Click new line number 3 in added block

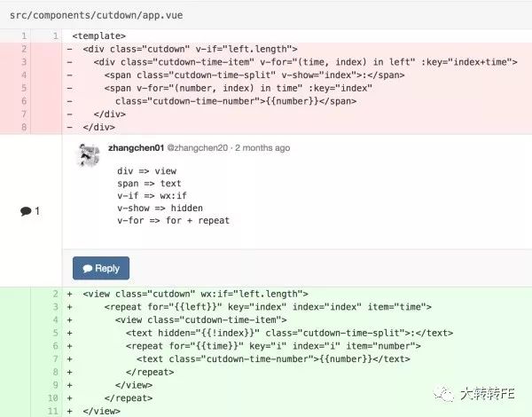[55, 306]
